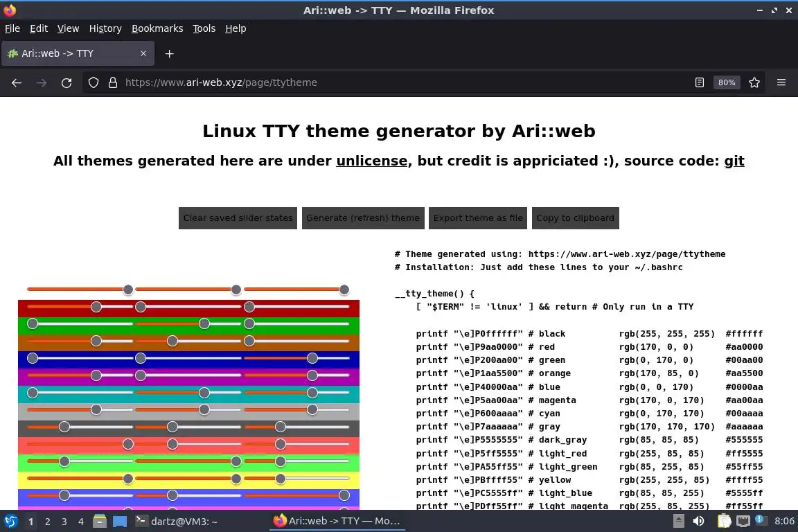The height and width of the screenshot is (532, 798).
Task: Click the red channel slider on dark red row
Action: point(80,307)
